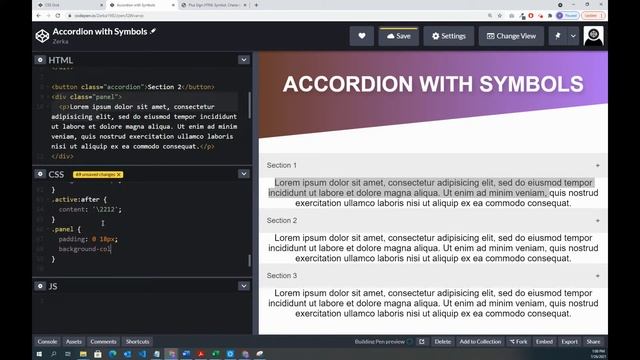
Task: Click Export button
Action: 569,342
